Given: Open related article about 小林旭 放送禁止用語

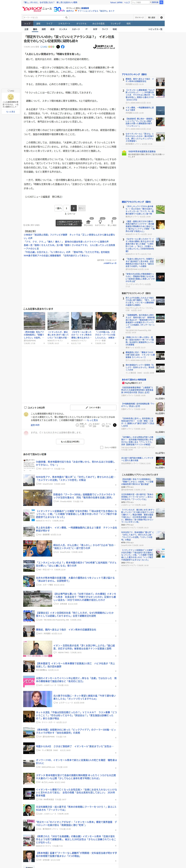Looking at the screenshot, I should 69,236.
